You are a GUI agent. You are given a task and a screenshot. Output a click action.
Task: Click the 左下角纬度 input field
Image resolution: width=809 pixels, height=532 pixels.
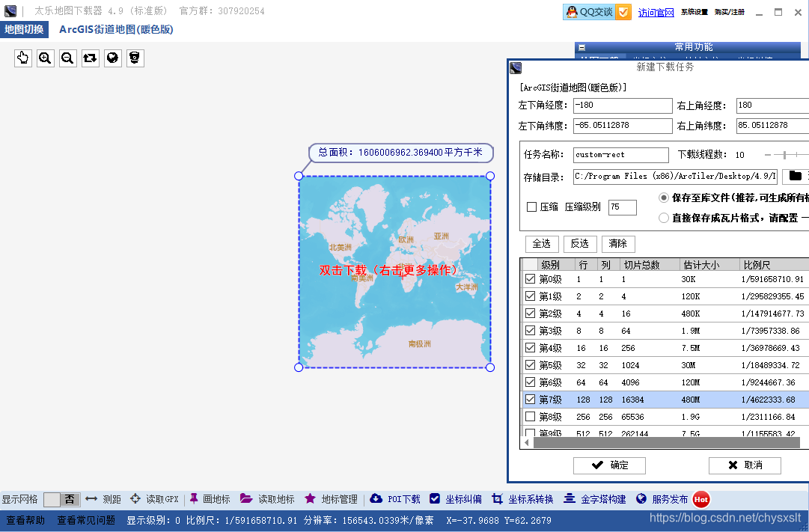(x=623, y=126)
